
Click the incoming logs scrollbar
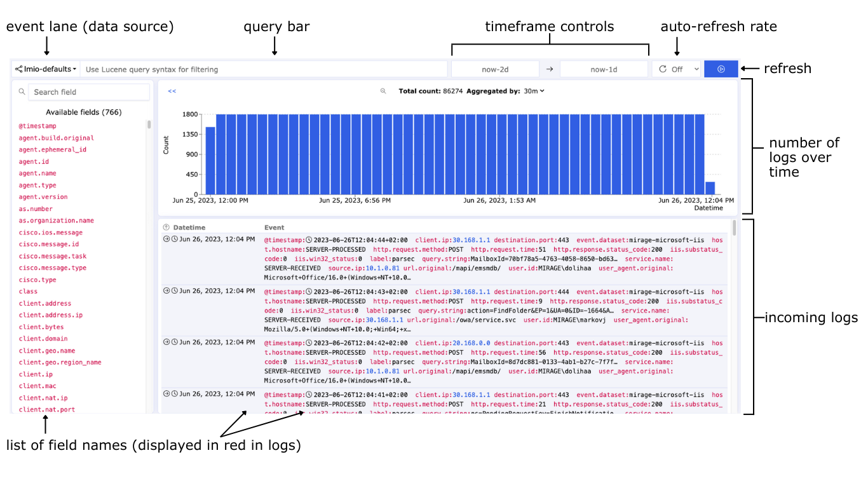[735, 227]
